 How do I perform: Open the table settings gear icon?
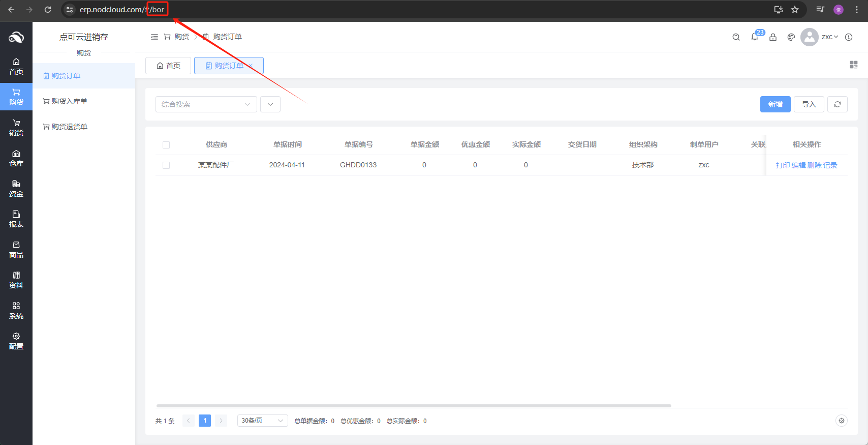842,421
